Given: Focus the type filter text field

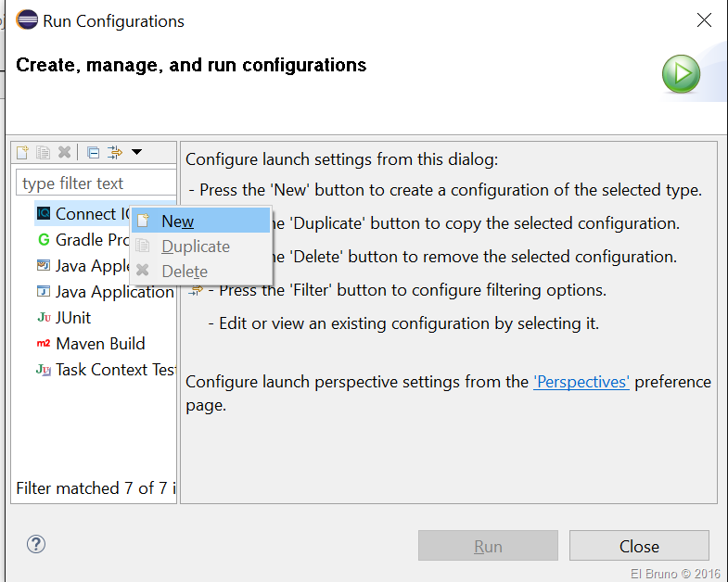Looking at the screenshot, I should point(96,183).
